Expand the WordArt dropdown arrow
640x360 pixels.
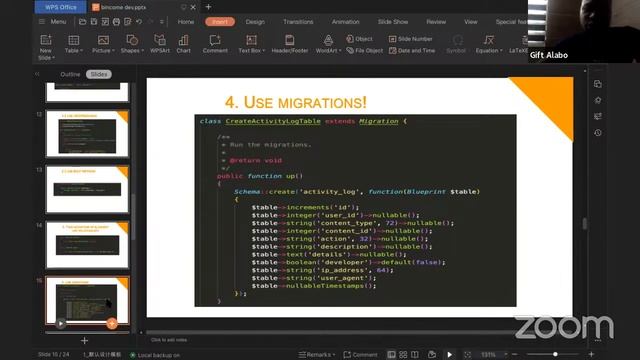coord(340,51)
